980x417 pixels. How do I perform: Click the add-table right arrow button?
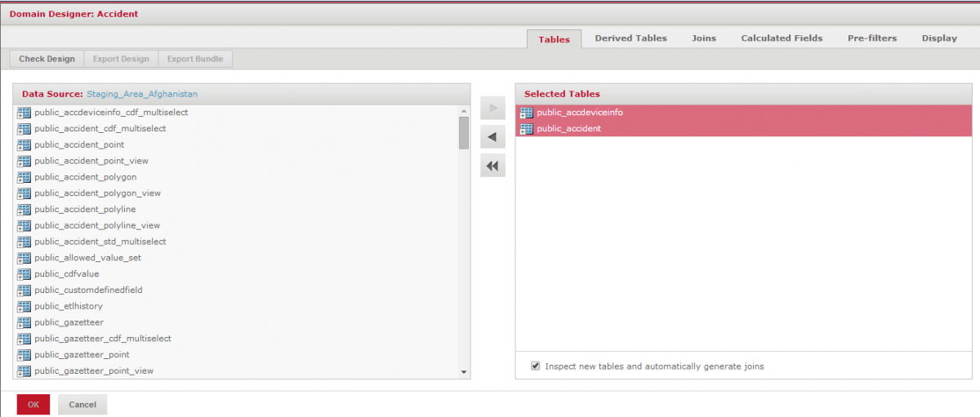click(x=492, y=109)
